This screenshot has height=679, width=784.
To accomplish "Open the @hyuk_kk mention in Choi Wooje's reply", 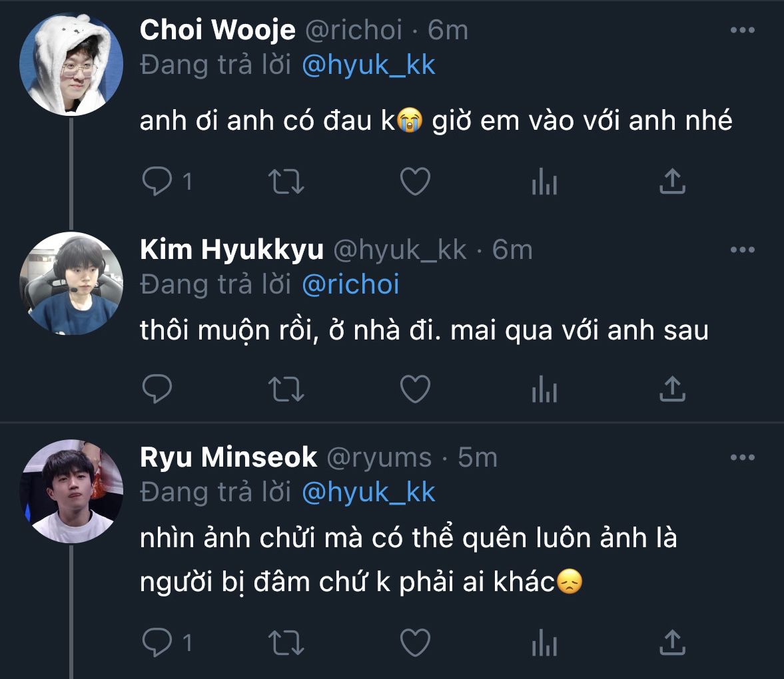I will (x=368, y=65).
